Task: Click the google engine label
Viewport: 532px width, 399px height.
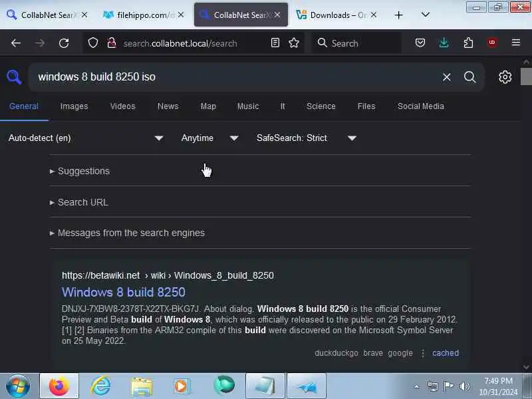Action: 400,353
